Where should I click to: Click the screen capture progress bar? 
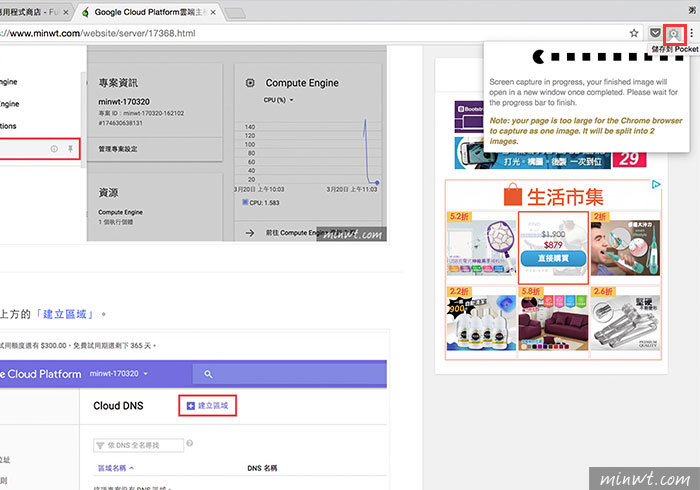pos(607,57)
